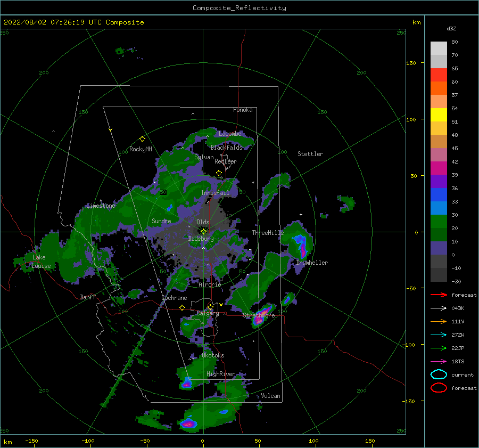Click the red forecast arrow legend icon
The height and width of the screenshot is (448, 479).
coord(439,295)
